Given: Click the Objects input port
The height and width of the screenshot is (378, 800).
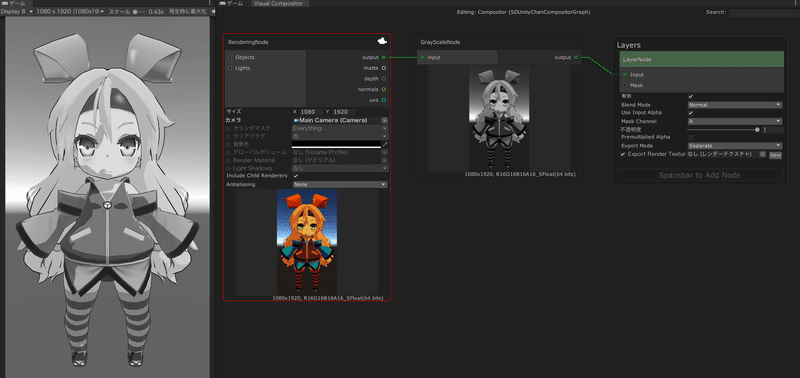Looking at the screenshot, I should (x=230, y=58).
